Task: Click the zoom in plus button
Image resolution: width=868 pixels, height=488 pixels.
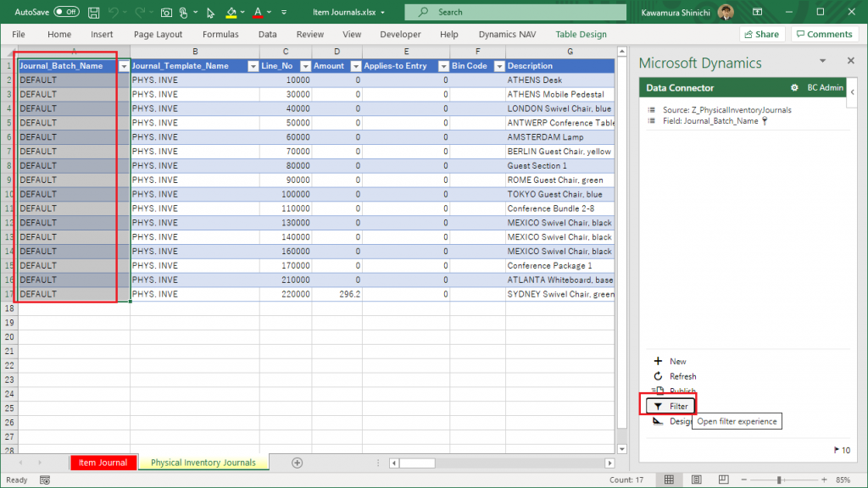Action: (824, 480)
